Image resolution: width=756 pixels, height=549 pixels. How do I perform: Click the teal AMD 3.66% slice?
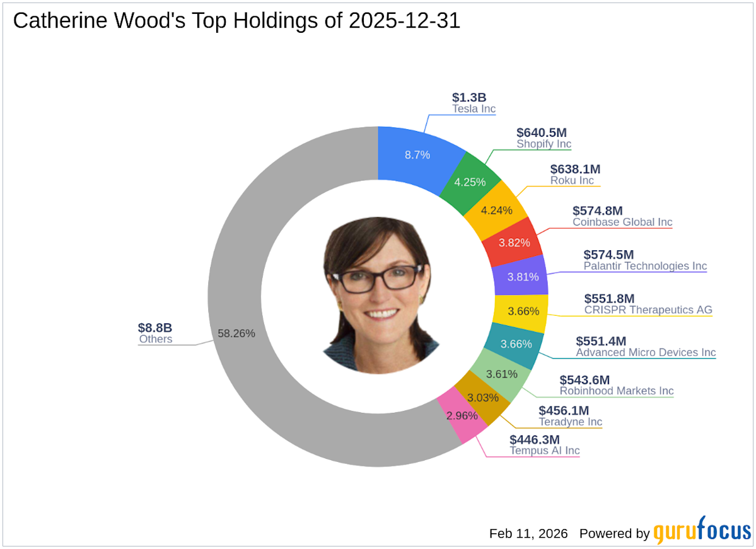coord(516,344)
